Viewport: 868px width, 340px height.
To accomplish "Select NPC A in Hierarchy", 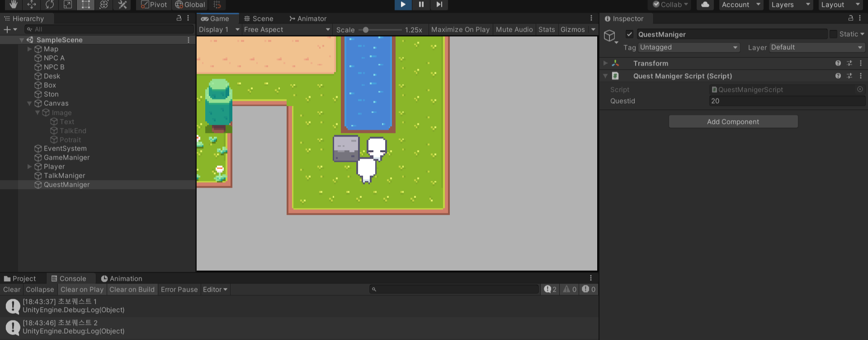I will (54, 58).
